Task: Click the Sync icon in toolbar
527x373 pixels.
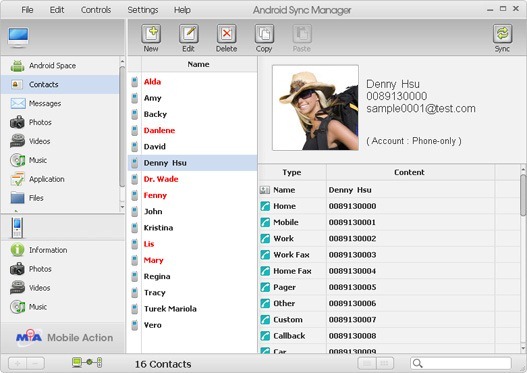Action: pyautogui.click(x=502, y=34)
